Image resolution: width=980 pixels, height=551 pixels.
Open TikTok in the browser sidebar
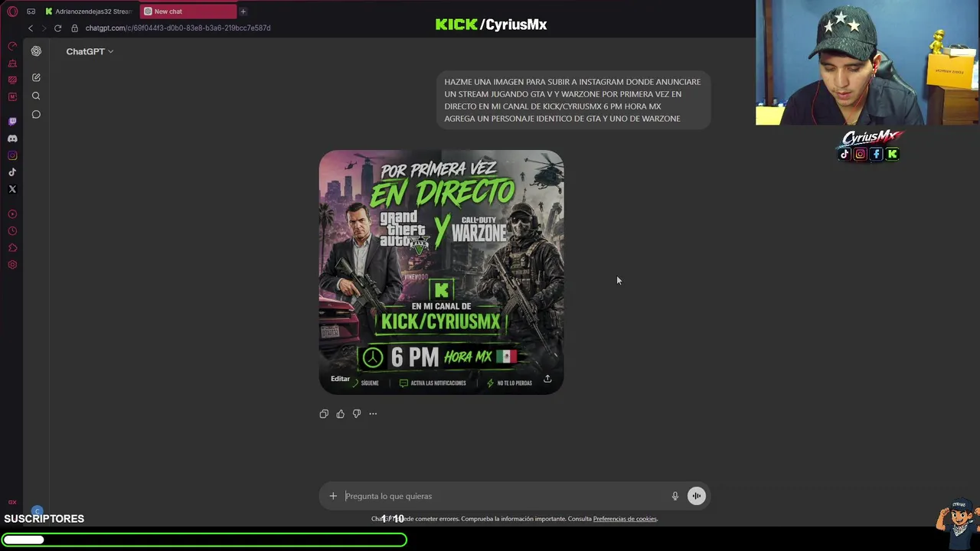(12, 172)
